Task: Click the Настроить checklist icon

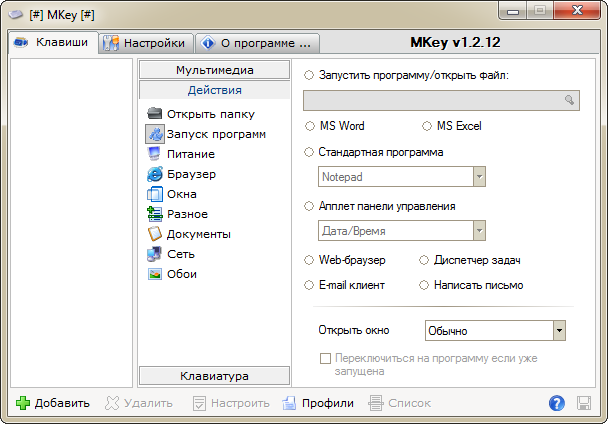Action: click(x=199, y=403)
